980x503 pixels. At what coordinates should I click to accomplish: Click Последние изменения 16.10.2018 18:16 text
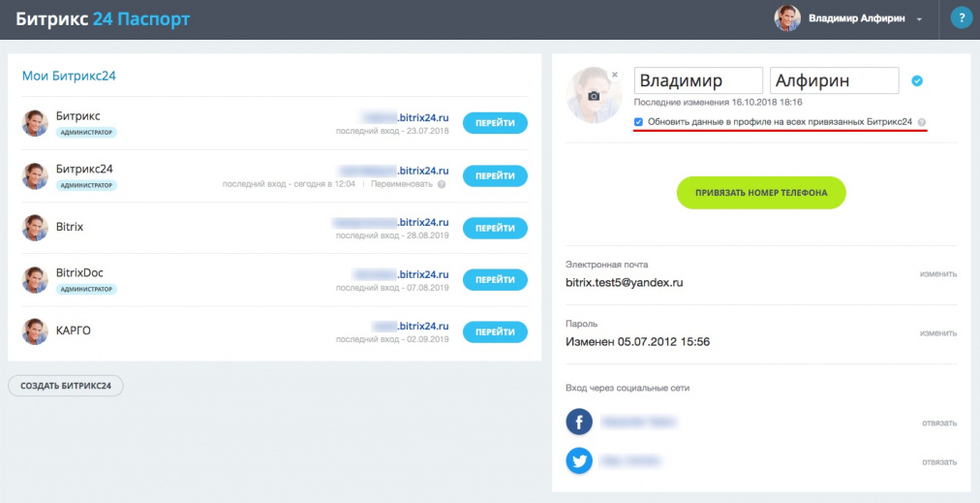(x=719, y=102)
